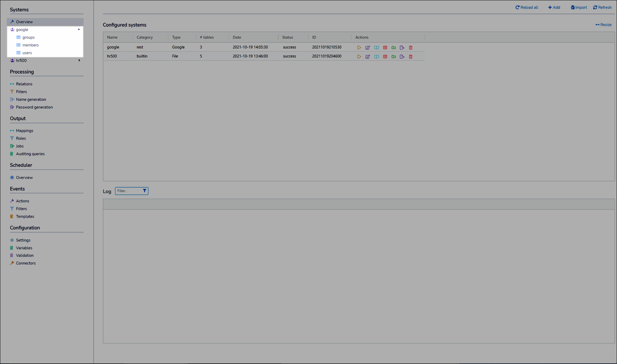
Task: Open Password generation in Processing
Action: point(34,107)
